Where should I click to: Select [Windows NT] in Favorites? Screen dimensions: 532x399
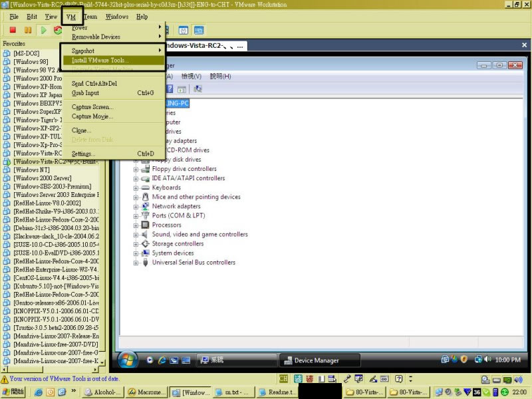point(31,170)
